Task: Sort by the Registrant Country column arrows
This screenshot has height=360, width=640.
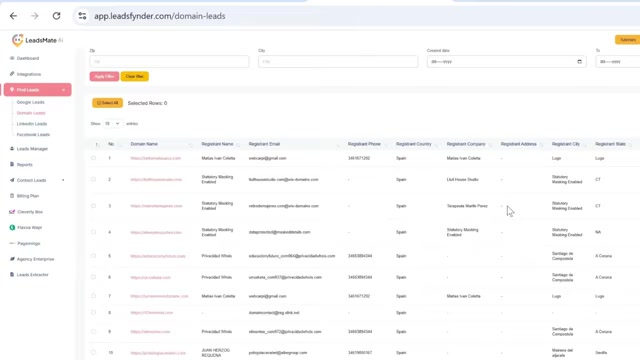Action: (x=436, y=144)
